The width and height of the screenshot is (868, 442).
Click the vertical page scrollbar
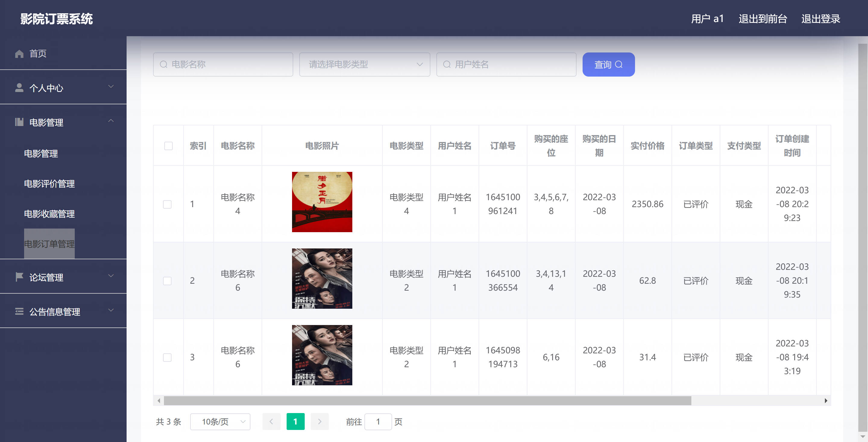pyautogui.click(x=863, y=237)
